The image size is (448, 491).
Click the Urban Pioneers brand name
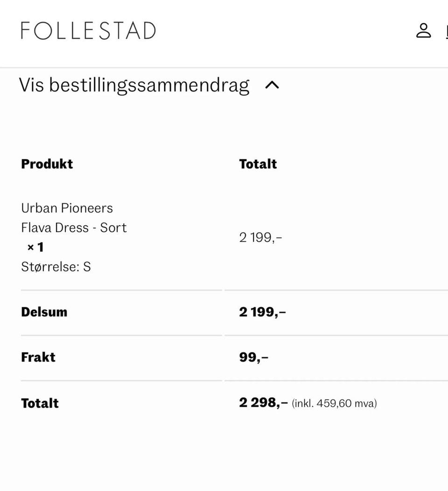[67, 208]
